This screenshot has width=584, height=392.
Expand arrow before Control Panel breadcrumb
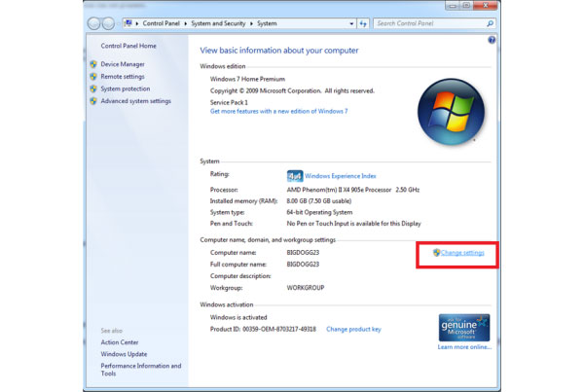pos(137,23)
